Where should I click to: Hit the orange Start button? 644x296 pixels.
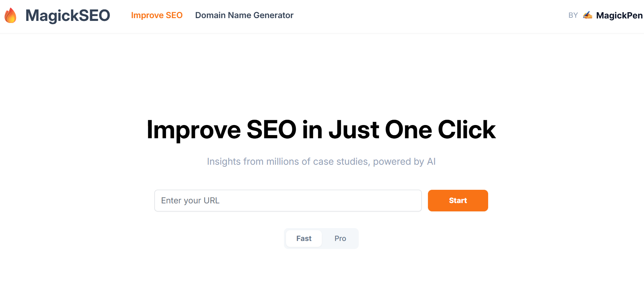[458, 201]
